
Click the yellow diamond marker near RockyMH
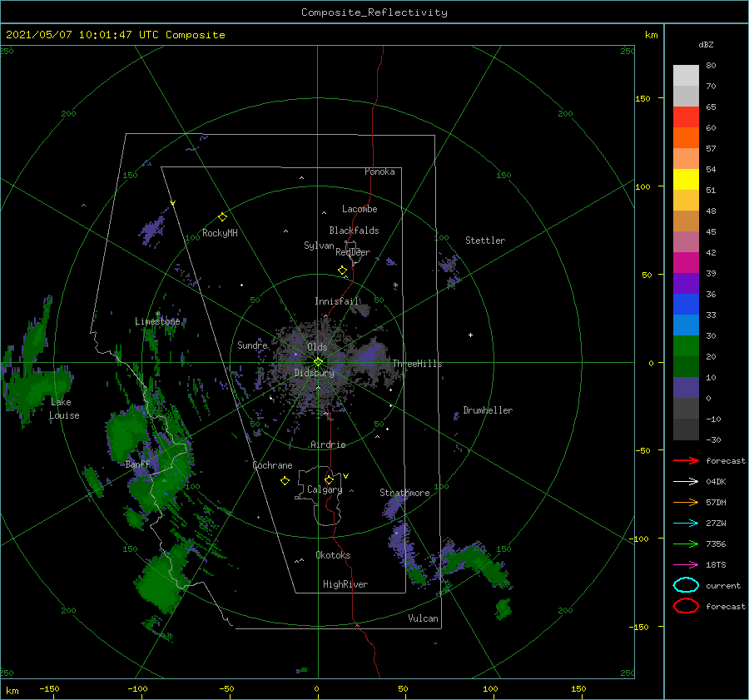pos(222,217)
